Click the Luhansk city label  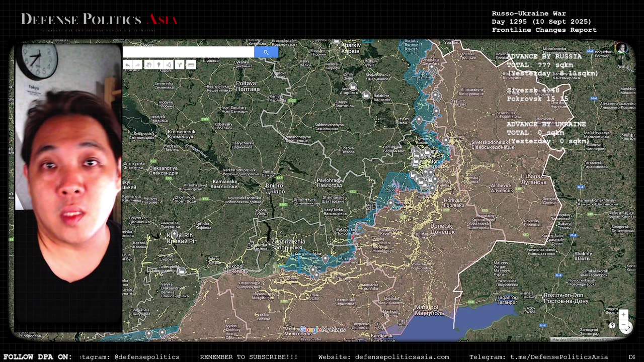(532, 179)
